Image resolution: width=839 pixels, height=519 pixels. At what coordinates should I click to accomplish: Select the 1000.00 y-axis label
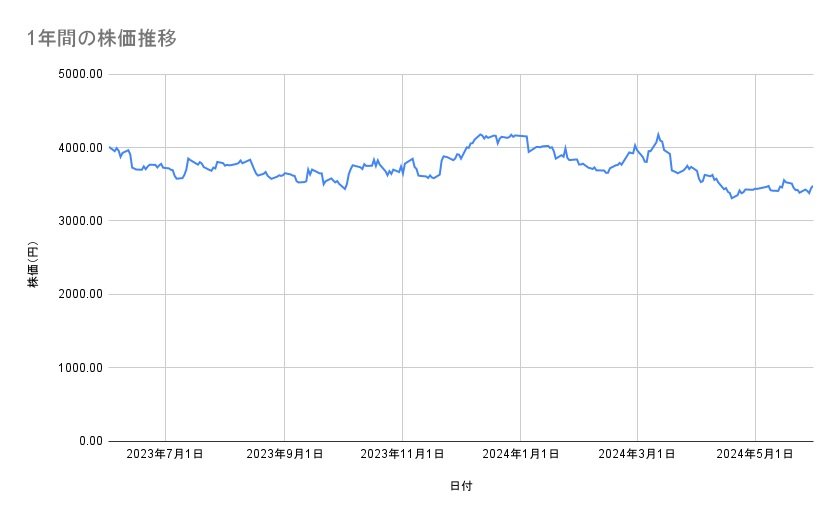pyautogui.click(x=80, y=368)
